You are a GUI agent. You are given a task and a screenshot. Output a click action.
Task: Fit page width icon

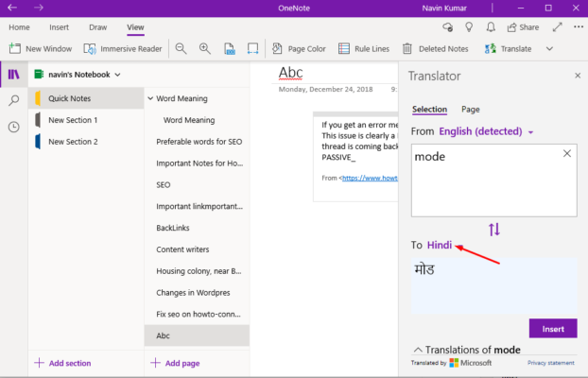point(252,49)
